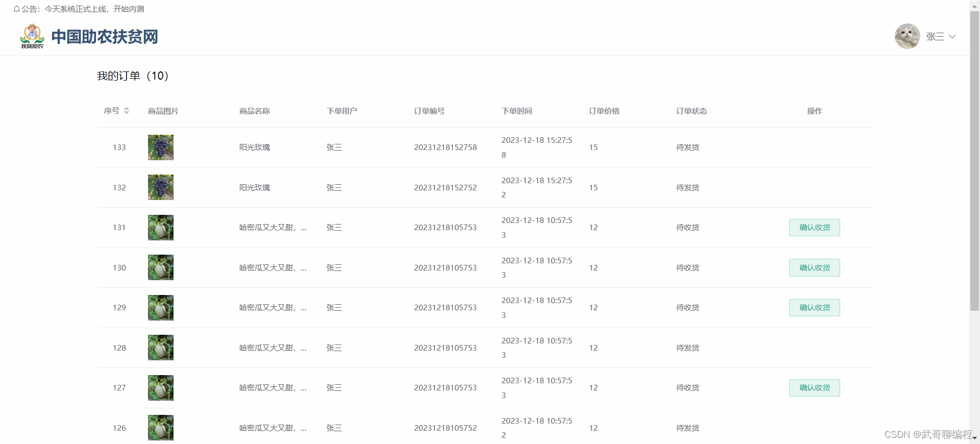Click the 订单状态 column header

[692, 111]
